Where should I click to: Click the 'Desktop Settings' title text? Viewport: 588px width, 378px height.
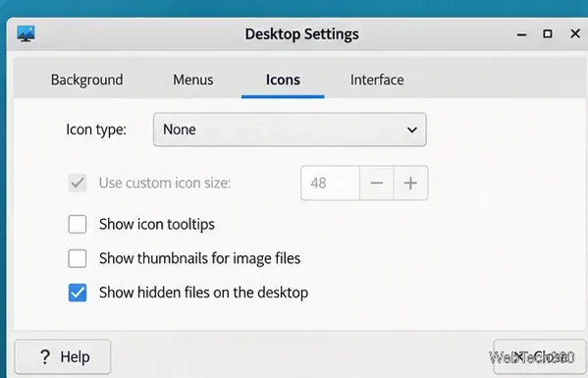302,34
